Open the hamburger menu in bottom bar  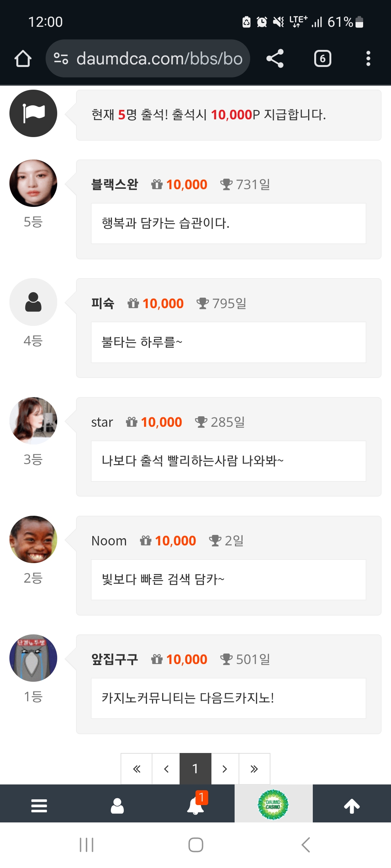[39, 806]
